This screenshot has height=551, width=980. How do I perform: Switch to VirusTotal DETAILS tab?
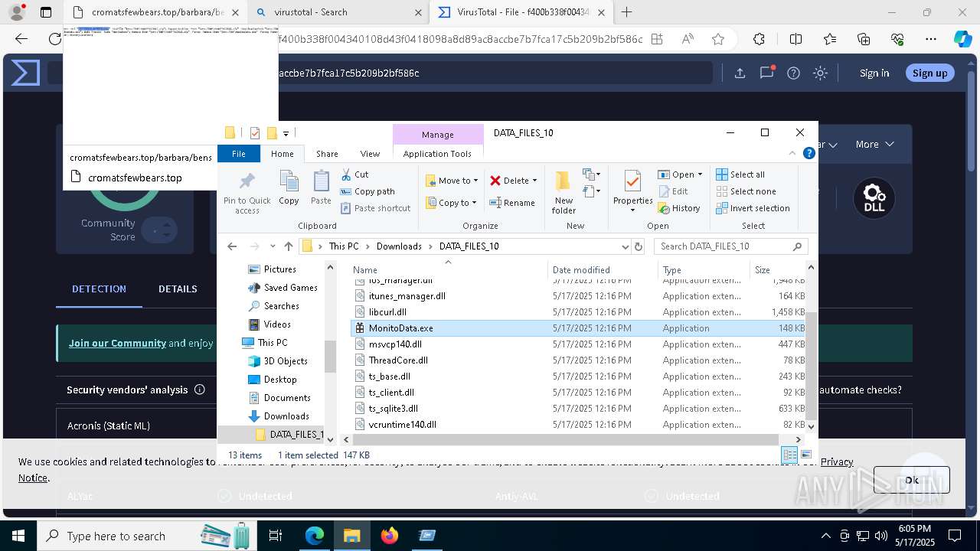[178, 289]
